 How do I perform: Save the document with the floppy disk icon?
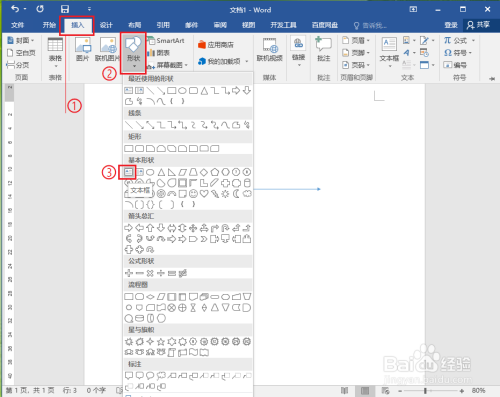coord(65,9)
